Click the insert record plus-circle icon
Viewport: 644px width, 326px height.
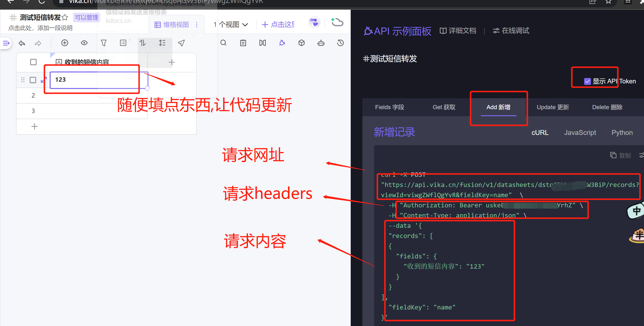tap(65, 43)
